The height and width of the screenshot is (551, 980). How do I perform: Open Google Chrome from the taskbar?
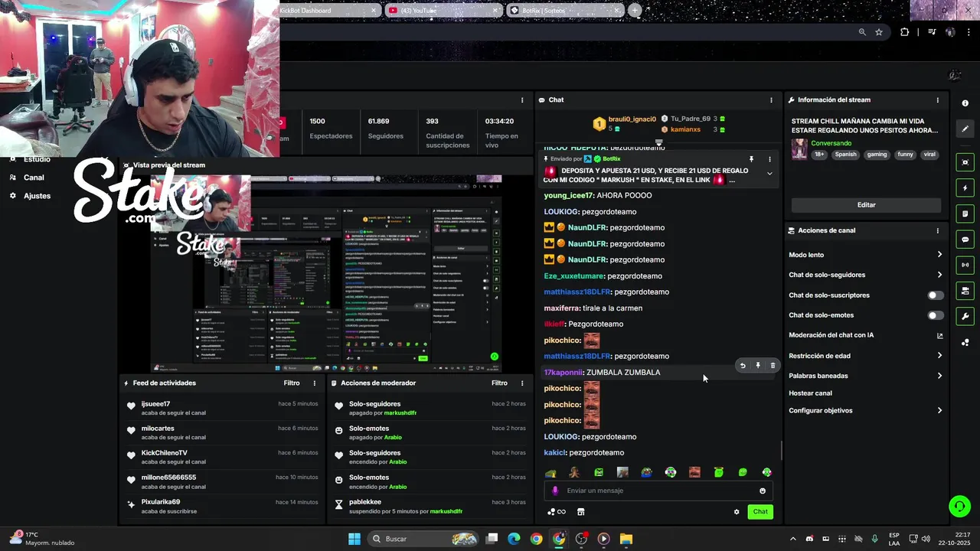point(536,539)
